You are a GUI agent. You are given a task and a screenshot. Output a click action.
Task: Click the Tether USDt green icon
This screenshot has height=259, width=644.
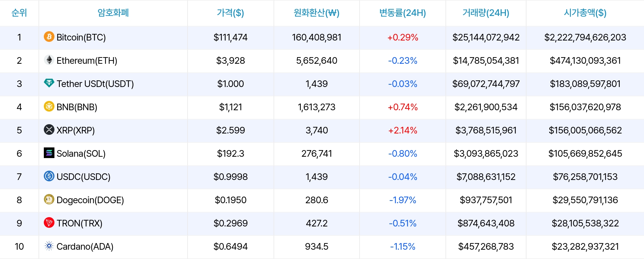(49, 83)
